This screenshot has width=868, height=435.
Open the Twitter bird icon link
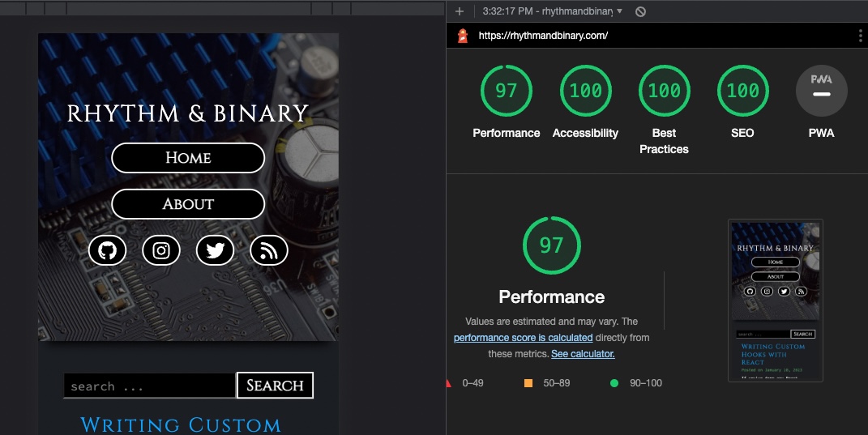point(215,250)
